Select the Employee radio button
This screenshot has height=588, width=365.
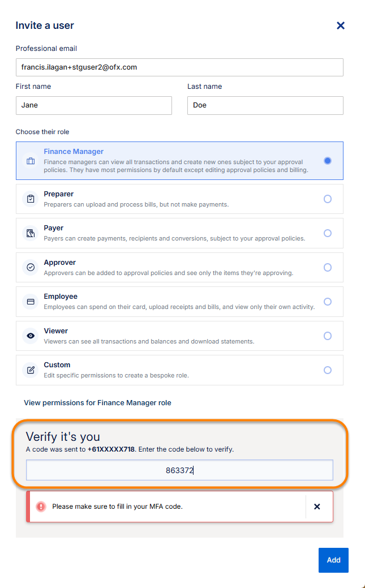(x=328, y=302)
